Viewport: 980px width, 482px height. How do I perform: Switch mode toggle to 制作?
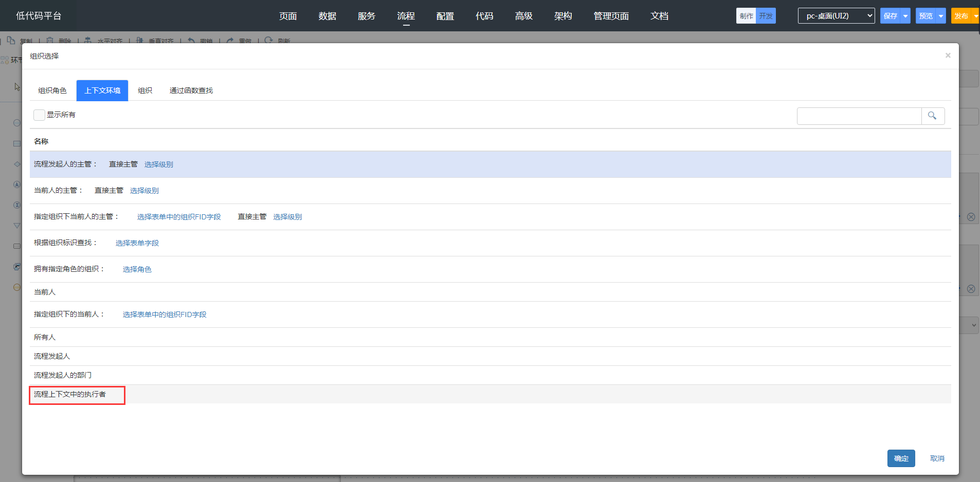coord(746,16)
